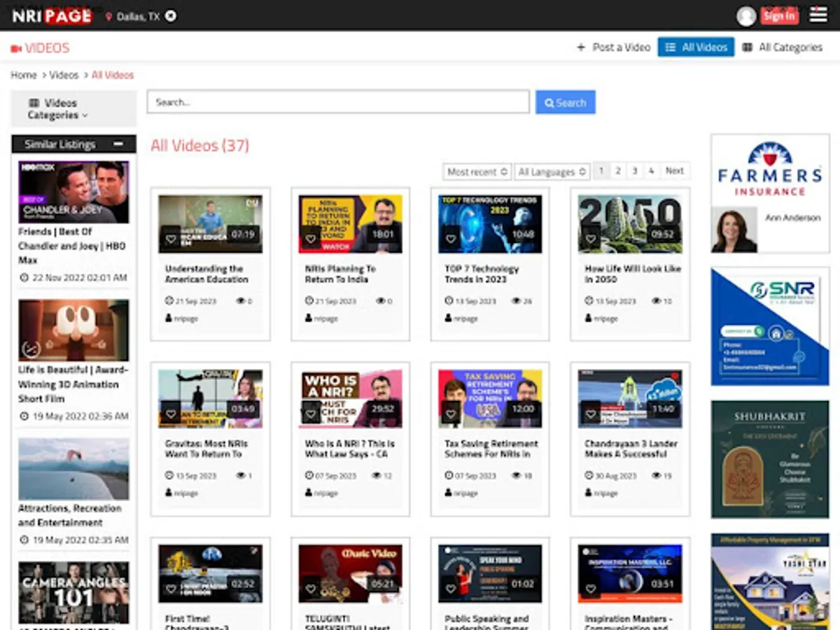Viewport: 840px width, 630px height.
Task: Click the plus icon next to Post a Video
Action: click(581, 47)
